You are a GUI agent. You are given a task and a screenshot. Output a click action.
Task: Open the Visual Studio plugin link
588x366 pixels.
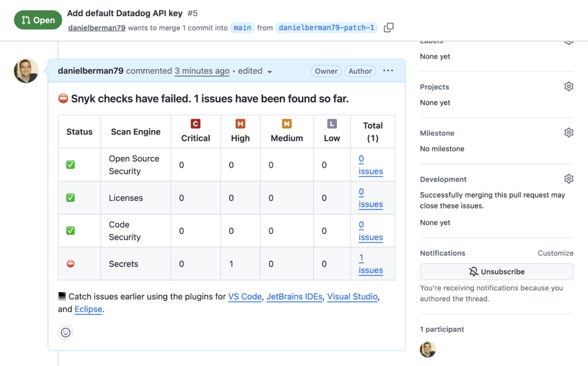[x=352, y=296]
